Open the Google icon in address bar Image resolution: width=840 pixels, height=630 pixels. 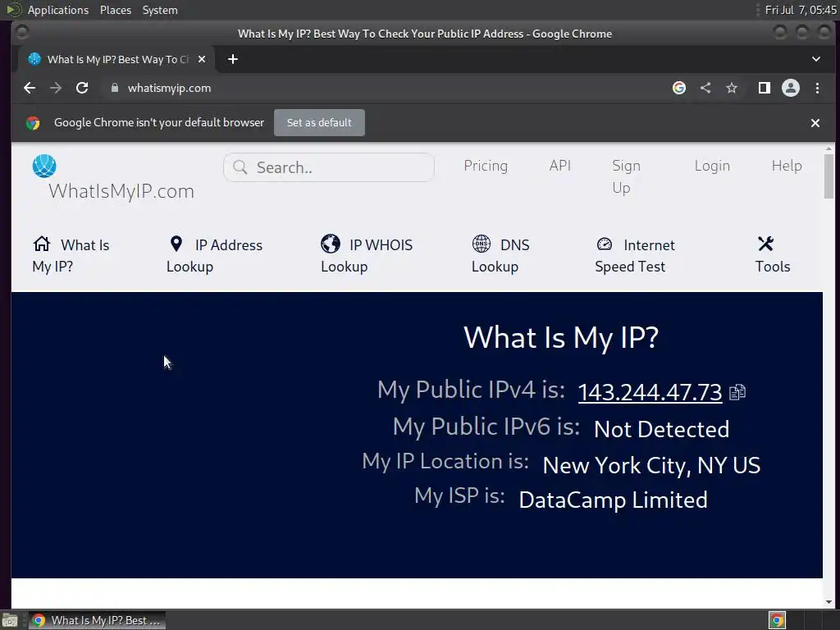678,88
